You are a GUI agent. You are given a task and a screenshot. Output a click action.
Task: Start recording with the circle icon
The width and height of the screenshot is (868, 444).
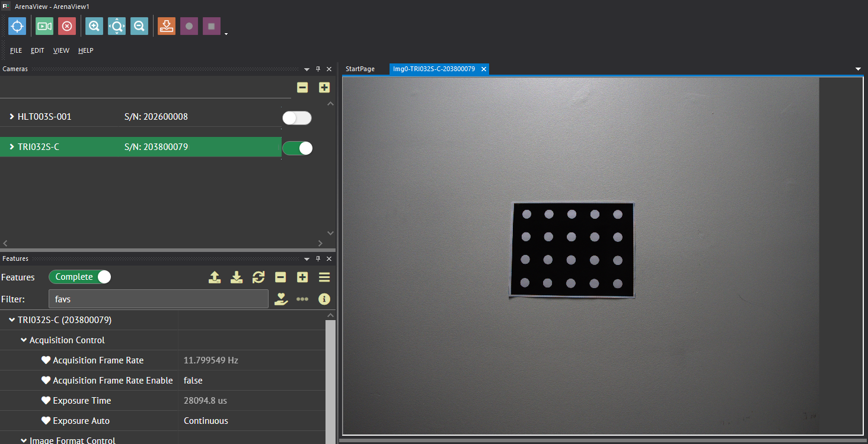tap(189, 26)
